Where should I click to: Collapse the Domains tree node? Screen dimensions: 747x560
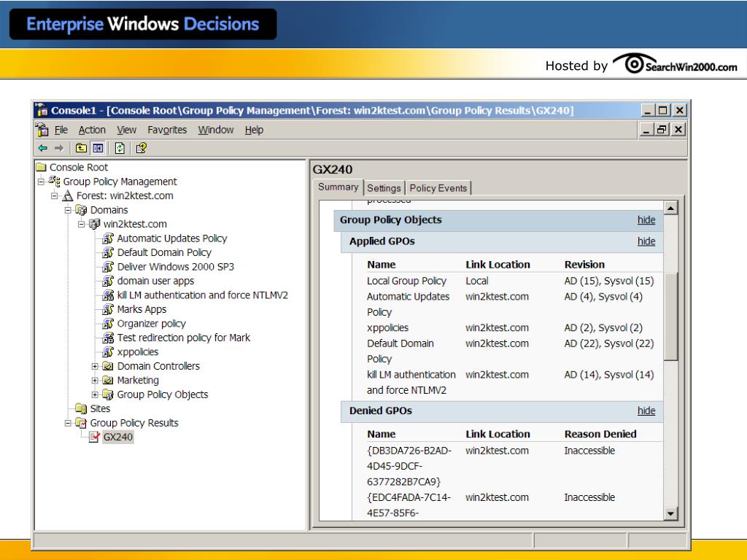pos(68,210)
